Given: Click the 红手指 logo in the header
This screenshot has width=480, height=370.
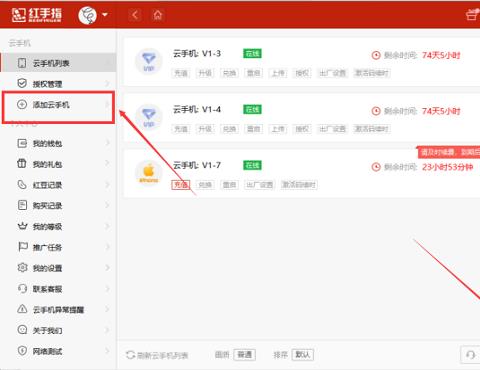Looking at the screenshot, I should [37, 15].
